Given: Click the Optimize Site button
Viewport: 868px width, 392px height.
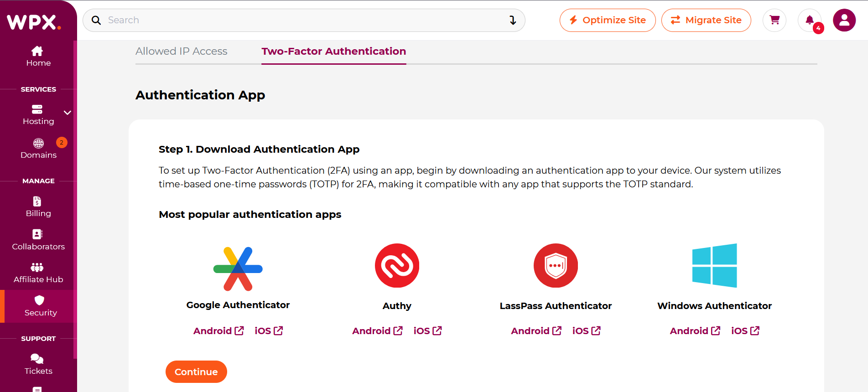Looking at the screenshot, I should (608, 20).
